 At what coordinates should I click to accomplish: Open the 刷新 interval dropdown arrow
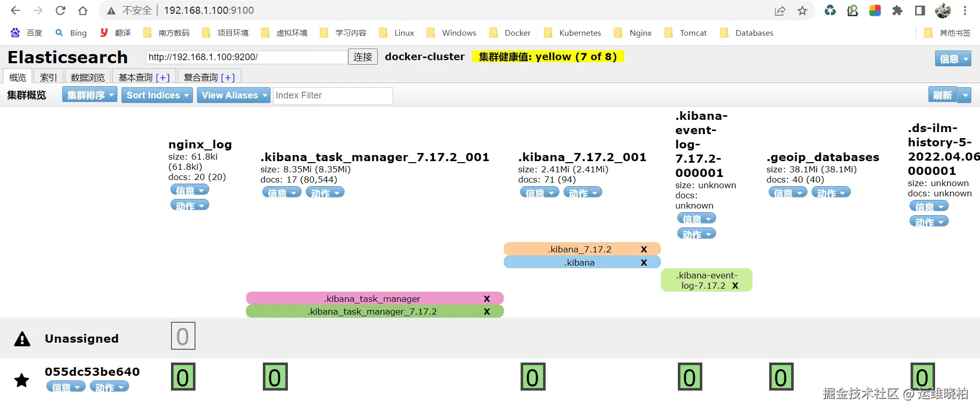965,95
